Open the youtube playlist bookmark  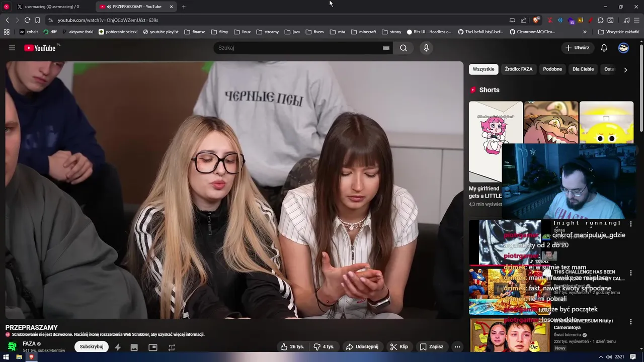tap(160, 32)
